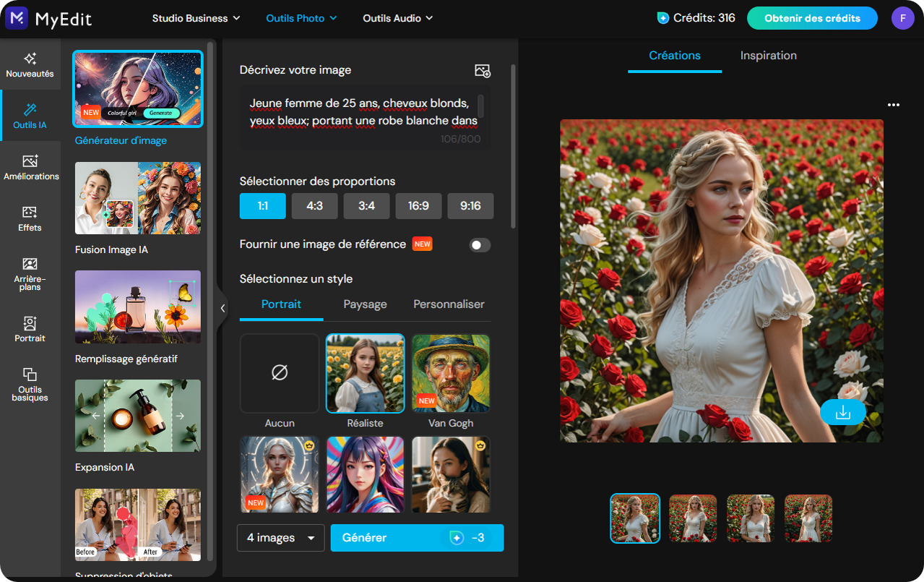Select the fourth generated result thumbnail
Screen dimensions: 924x582
click(808, 518)
